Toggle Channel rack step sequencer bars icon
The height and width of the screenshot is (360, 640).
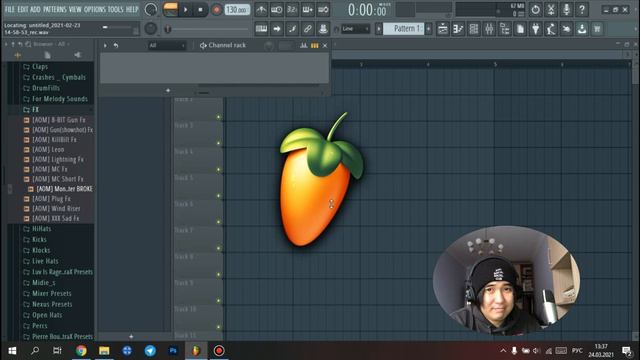(314, 46)
